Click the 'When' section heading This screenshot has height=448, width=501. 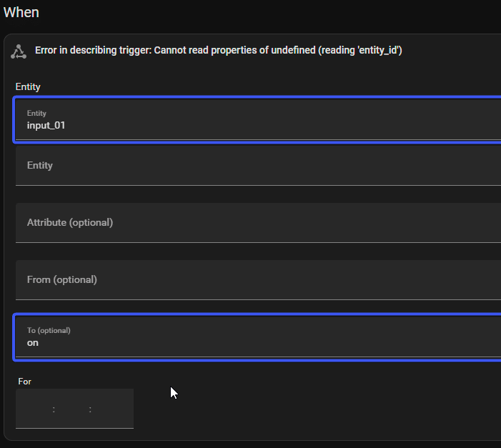(21, 12)
